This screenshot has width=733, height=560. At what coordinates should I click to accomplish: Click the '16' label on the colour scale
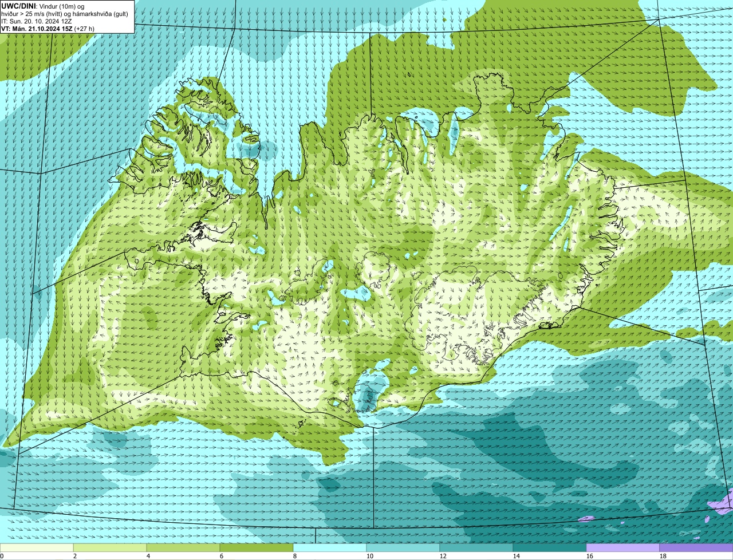[x=590, y=556]
